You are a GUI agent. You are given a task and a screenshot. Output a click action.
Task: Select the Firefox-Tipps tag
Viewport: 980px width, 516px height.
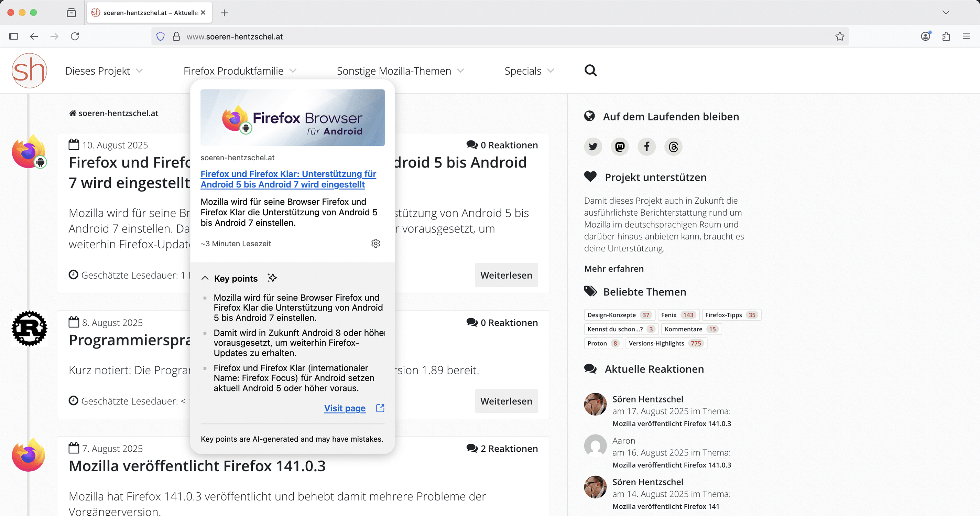click(x=731, y=315)
